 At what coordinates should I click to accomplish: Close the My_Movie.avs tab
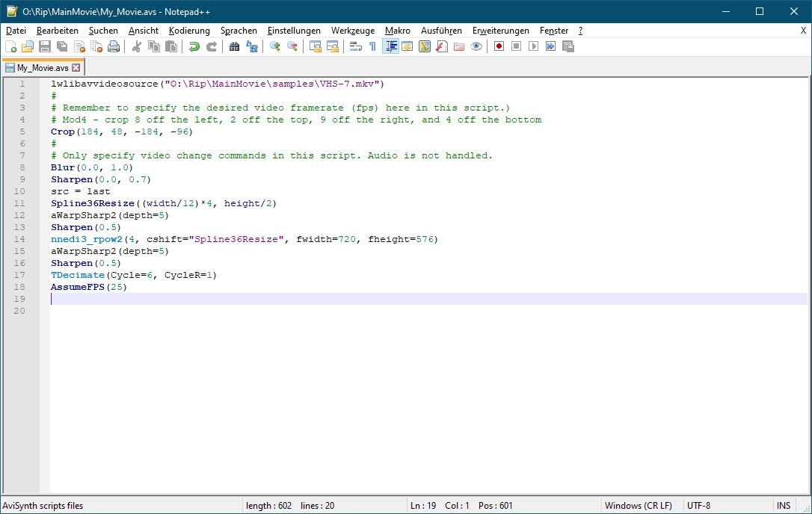[77, 67]
